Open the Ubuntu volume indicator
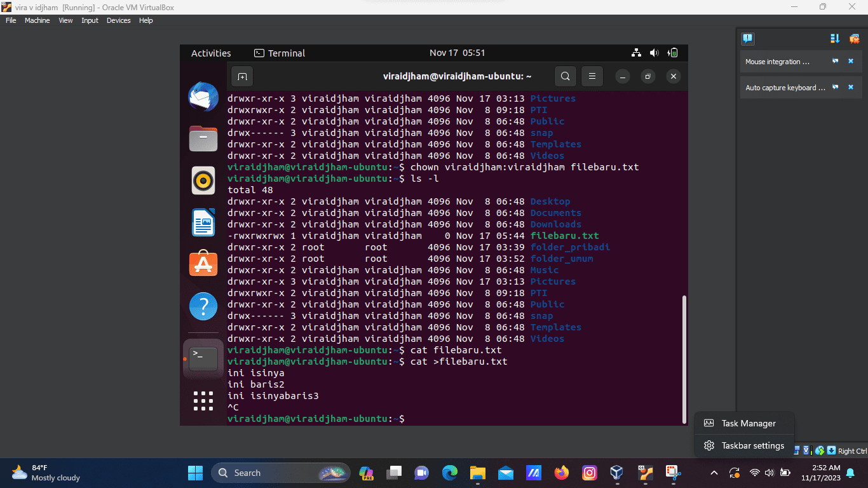Screen dimensions: 868x488 pos(654,53)
